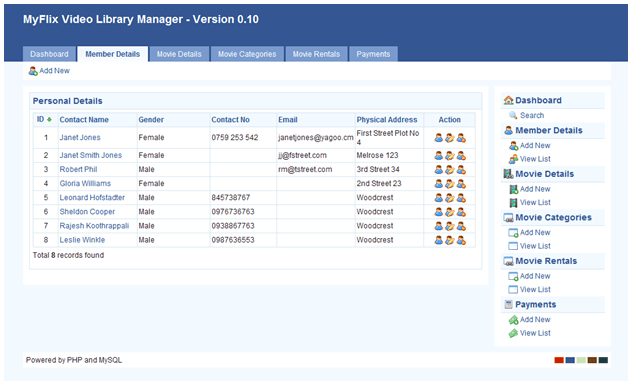Click the calculator icon beside Payments heading

point(508,305)
